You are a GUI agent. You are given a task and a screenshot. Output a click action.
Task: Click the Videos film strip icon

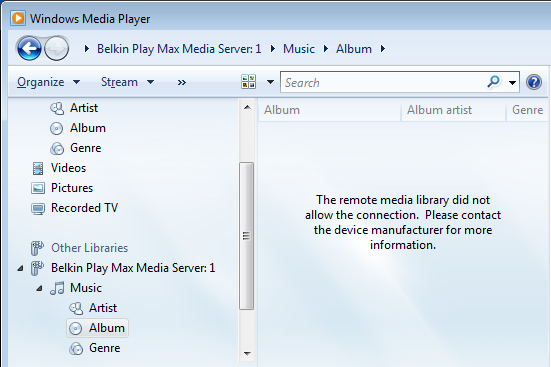click(x=38, y=168)
